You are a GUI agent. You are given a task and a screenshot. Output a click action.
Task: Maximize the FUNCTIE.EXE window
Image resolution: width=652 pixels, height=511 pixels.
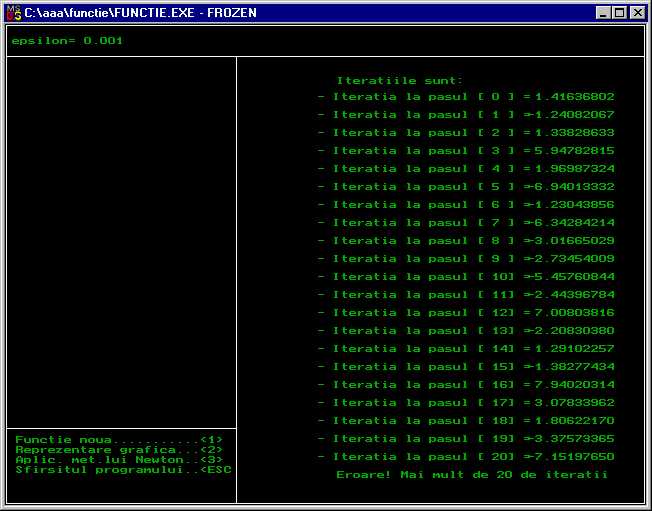click(620, 13)
